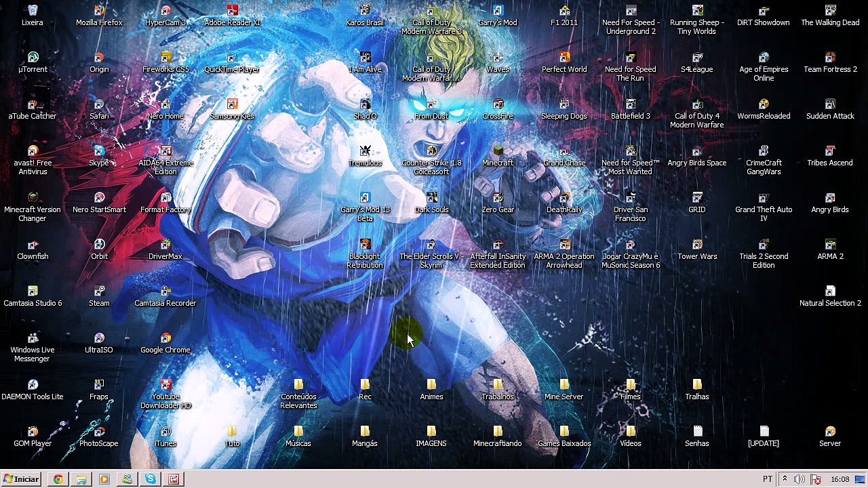Select the aTube Catcher icon

click(x=33, y=109)
